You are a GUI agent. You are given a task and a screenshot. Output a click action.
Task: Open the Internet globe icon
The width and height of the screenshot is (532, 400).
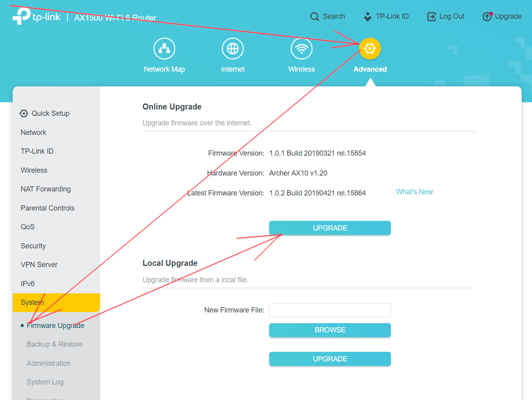coord(233,49)
